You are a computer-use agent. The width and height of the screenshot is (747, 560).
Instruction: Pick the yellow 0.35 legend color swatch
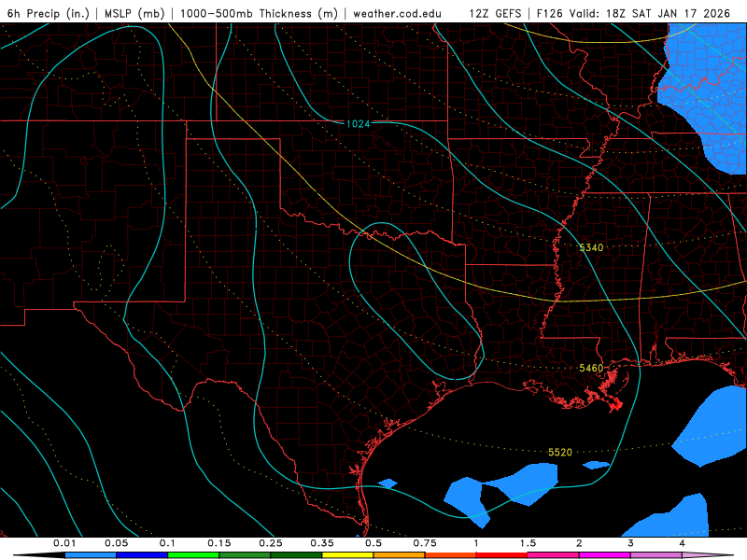[x=347, y=555]
